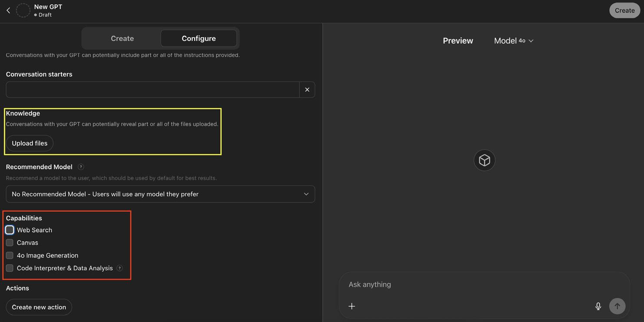Click the Upload files button
The width and height of the screenshot is (644, 322).
point(30,143)
